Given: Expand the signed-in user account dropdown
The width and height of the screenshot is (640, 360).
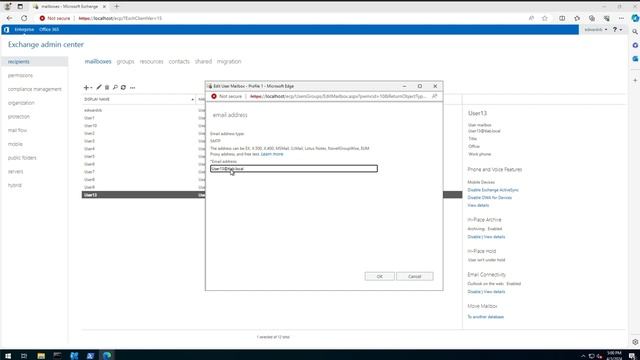Looking at the screenshot, I should pyautogui.click(x=596, y=30).
